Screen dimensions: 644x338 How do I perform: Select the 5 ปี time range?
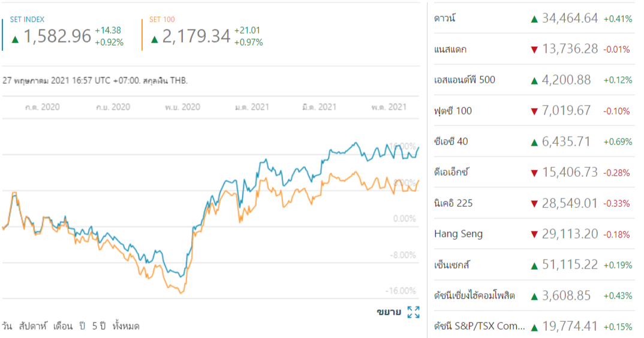[99, 327]
